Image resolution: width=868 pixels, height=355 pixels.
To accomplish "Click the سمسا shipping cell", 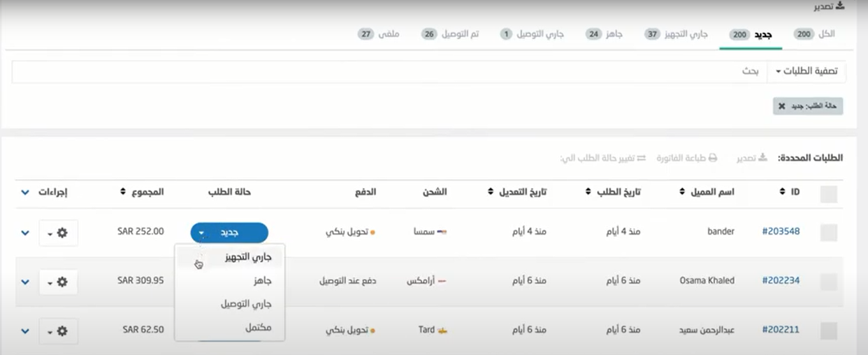I will pos(430,232).
